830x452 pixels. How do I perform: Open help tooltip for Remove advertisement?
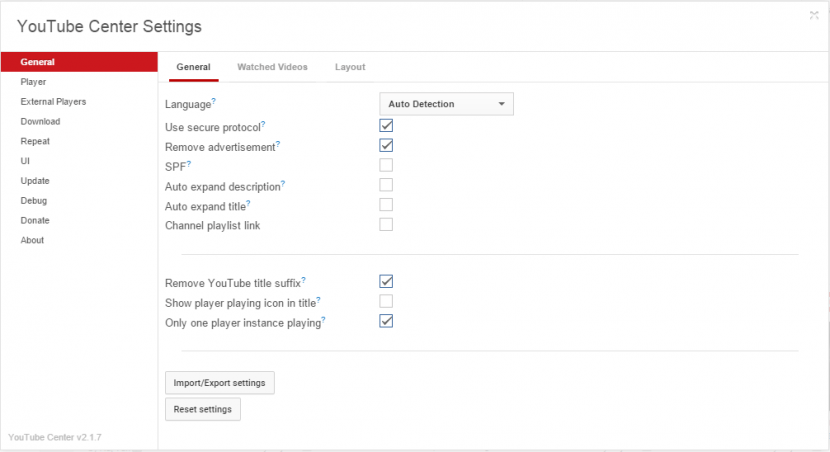pos(278,143)
